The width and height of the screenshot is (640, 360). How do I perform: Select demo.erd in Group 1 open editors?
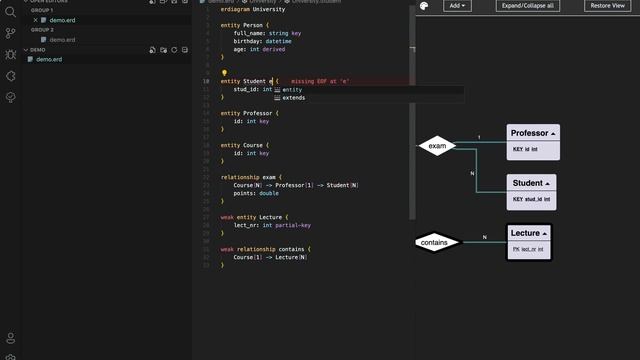[62, 20]
